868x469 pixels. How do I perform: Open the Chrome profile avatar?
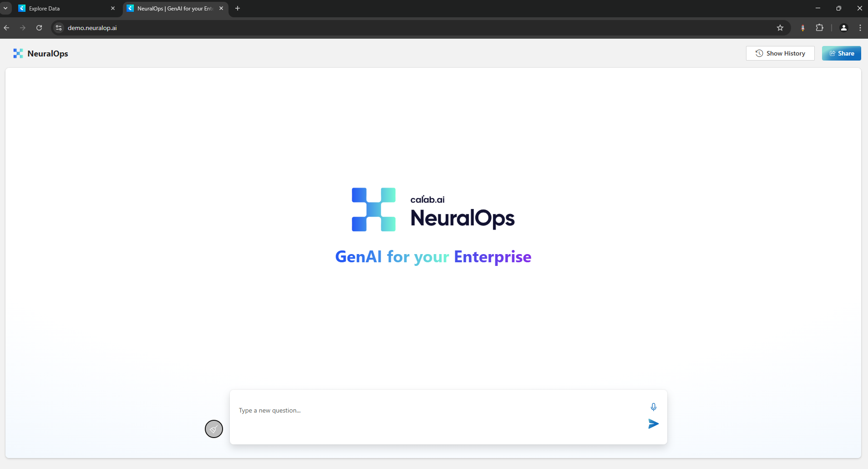pyautogui.click(x=844, y=28)
